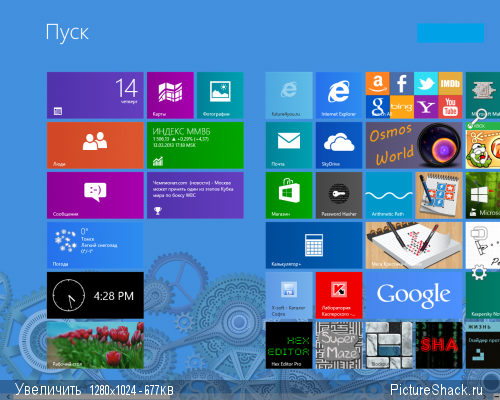
Task: Open the Microsoft Solitaire tile
Action: (x=483, y=195)
